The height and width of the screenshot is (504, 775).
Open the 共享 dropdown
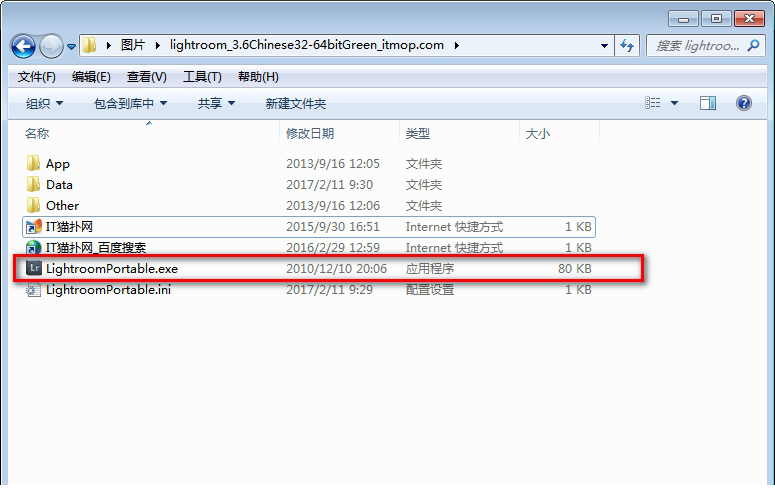pos(216,103)
